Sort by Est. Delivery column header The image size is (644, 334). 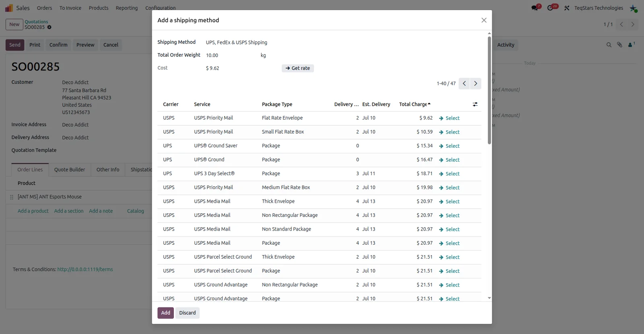(x=376, y=104)
